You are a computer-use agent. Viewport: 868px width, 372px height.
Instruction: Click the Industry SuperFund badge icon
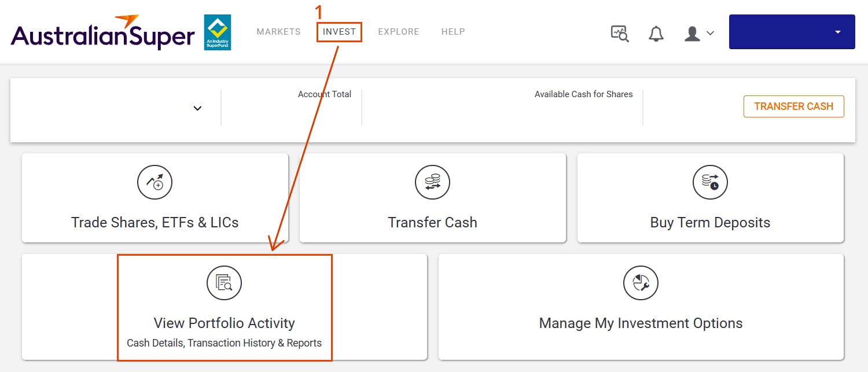tap(218, 32)
